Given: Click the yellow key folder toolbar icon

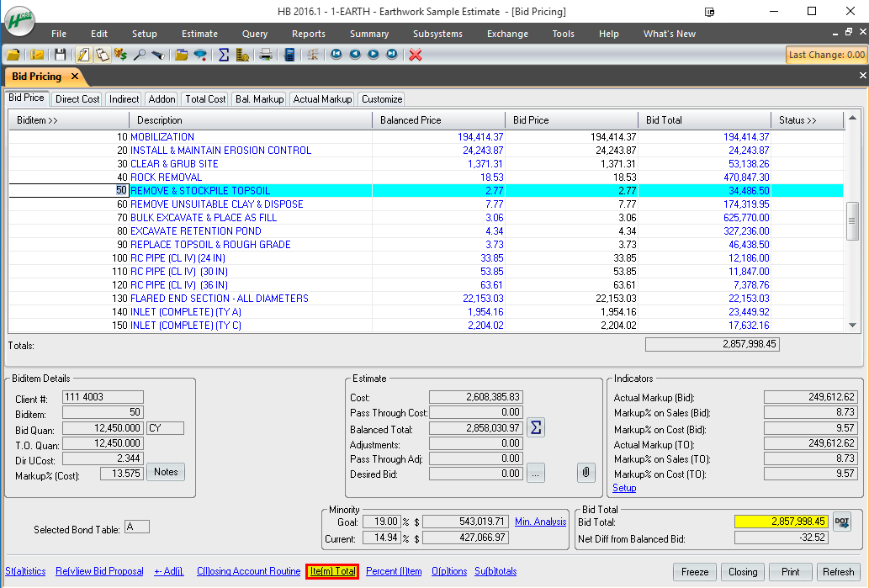Looking at the screenshot, I should click(x=37, y=55).
